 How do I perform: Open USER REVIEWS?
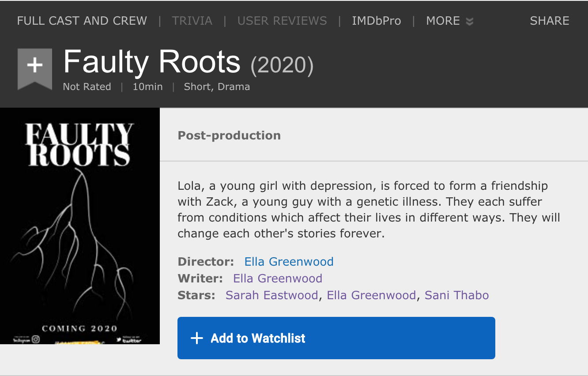coord(282,21)
